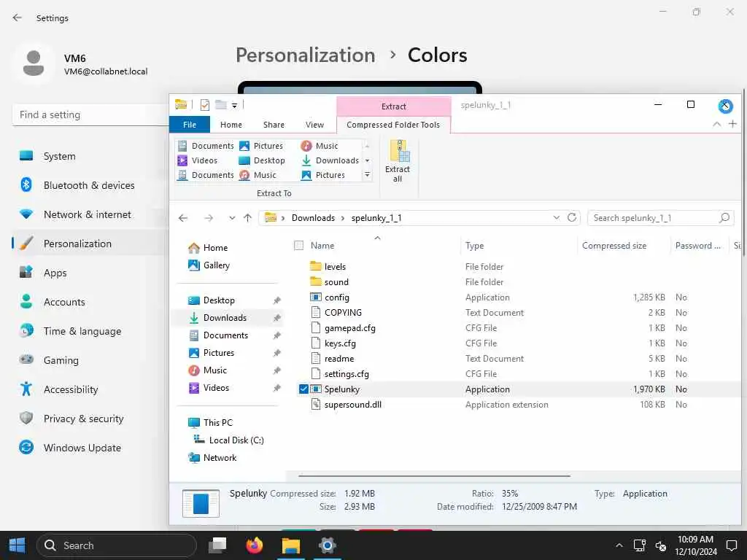Screen dimensions: 747x560
Task: Open Gallery in the navigation pane
Action: (x=209, y=265)
